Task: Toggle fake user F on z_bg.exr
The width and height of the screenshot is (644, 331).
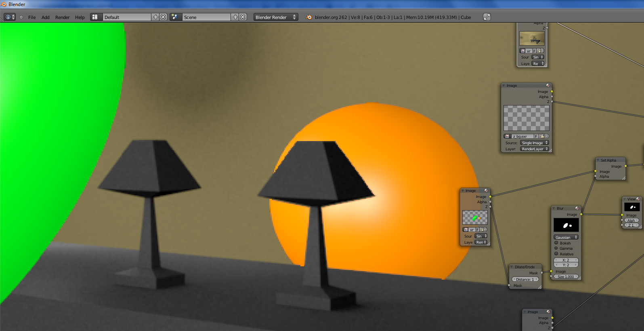Action: point(536,137)
